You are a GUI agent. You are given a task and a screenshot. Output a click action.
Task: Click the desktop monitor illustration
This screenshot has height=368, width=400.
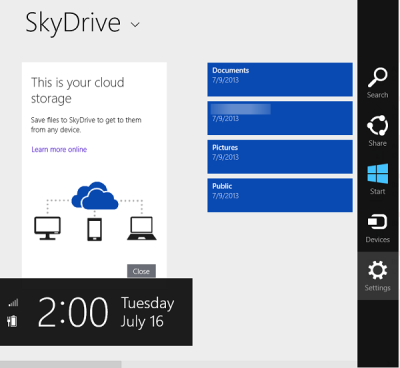(48, 228)
